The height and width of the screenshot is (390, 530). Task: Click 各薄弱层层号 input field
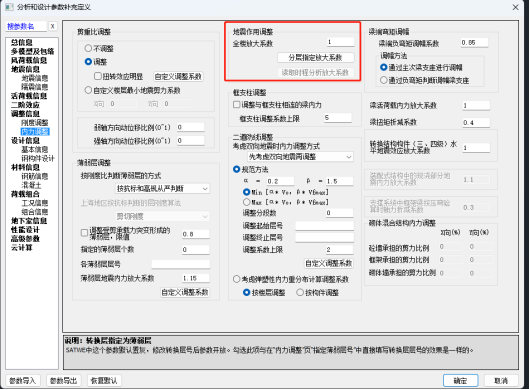point(181,264)
